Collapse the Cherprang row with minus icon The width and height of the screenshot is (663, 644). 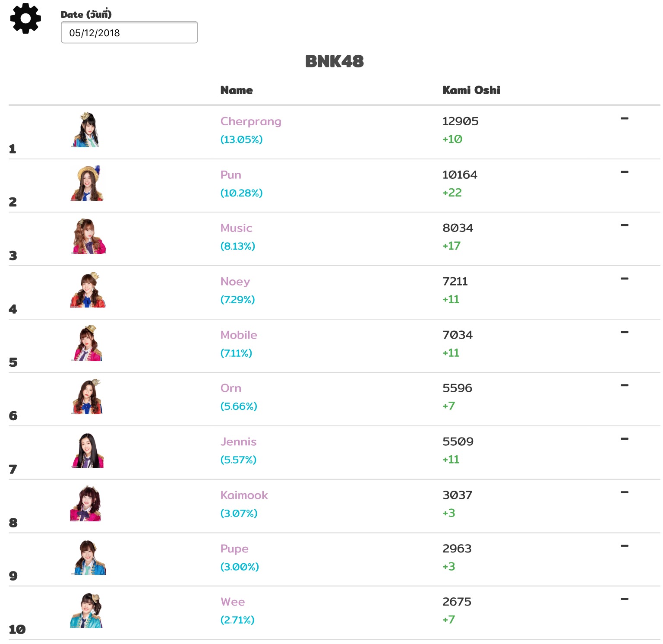624,118
